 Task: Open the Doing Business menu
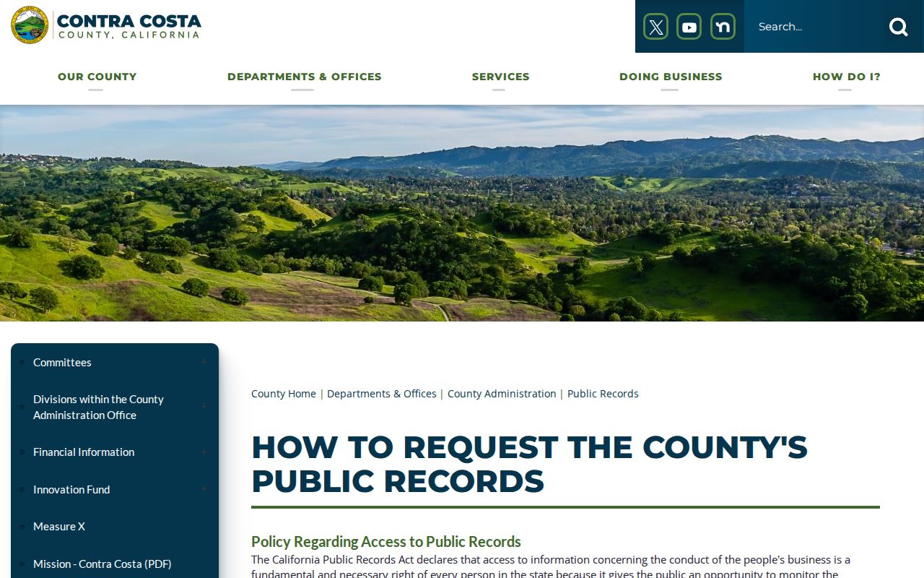click(671, 77)
